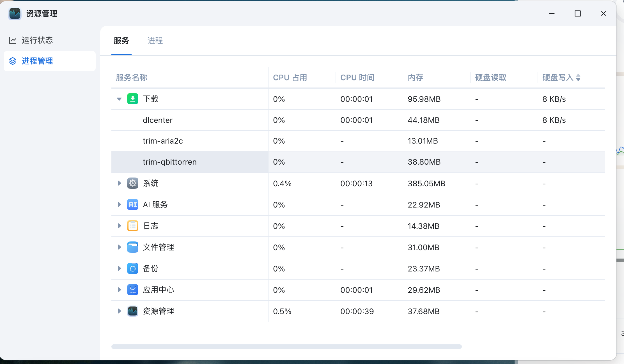The width and height of the screenshot is (624, 364).
Task: Click the orange log service icon
Action: coord(132,226)
